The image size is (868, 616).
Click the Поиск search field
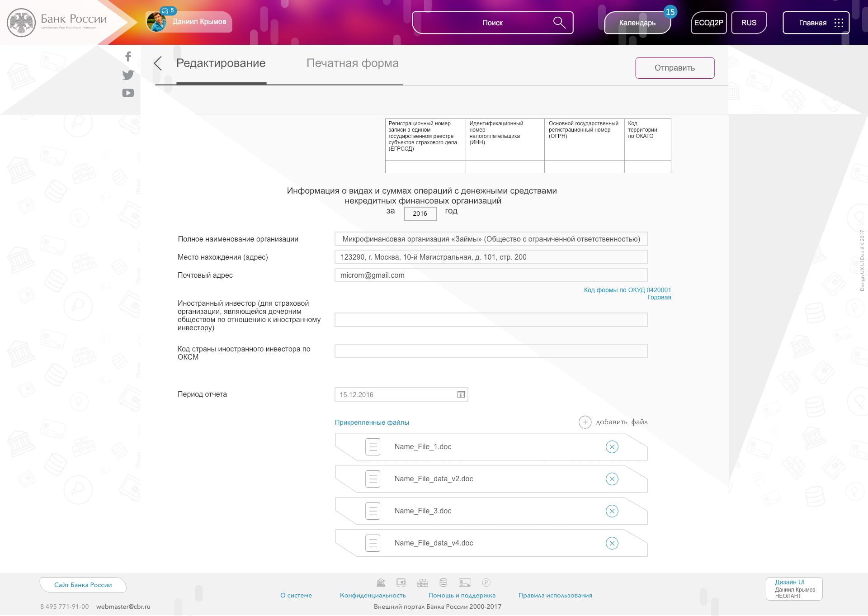493,23
